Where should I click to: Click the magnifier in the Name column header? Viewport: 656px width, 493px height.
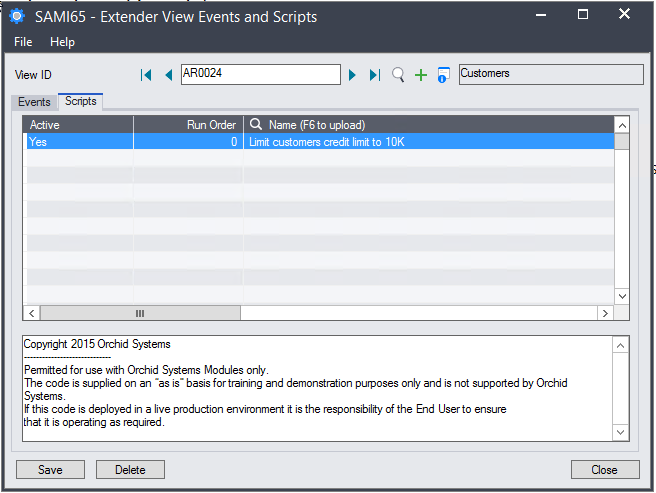click(256, 125)
